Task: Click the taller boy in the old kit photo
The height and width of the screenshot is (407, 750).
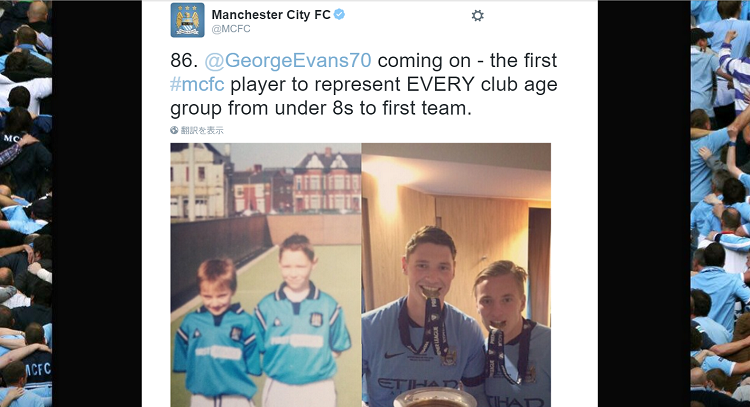Action: [300, 320]
